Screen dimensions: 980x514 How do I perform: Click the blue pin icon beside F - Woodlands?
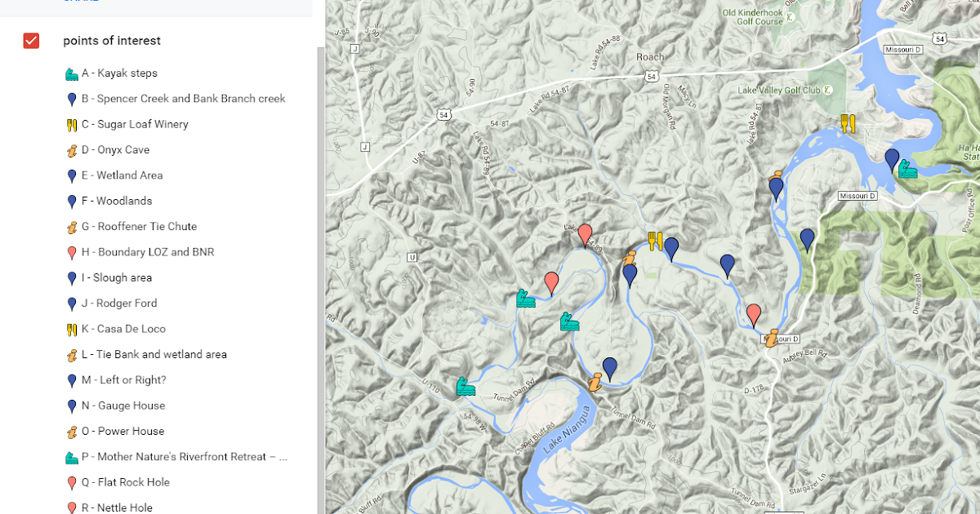(x=72, y=202)
